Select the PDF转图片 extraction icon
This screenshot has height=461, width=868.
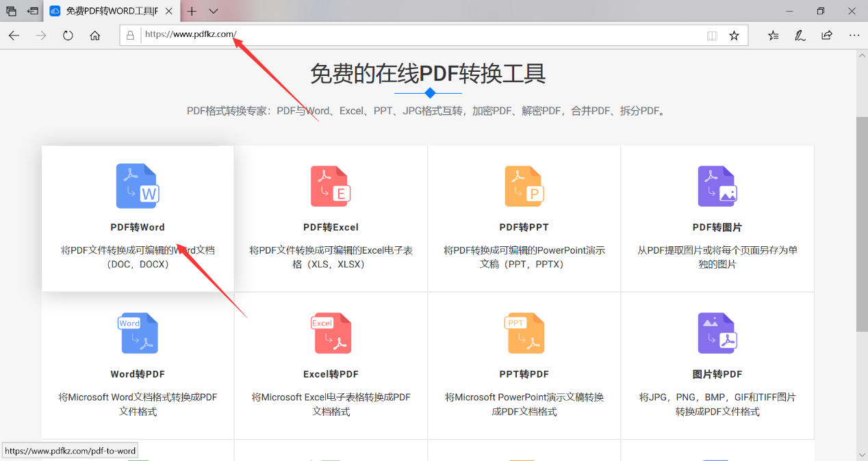(717, 185)
